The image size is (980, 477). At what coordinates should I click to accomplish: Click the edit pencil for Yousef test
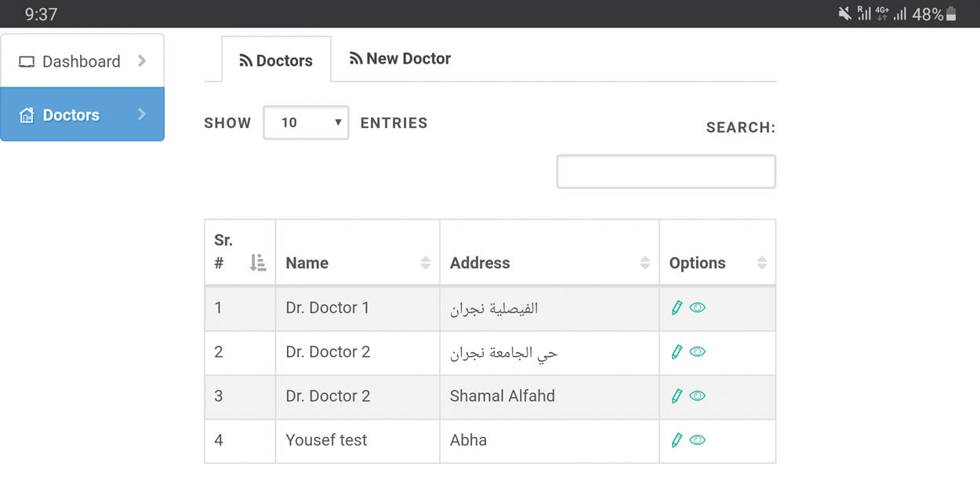[x=677, y=440]
